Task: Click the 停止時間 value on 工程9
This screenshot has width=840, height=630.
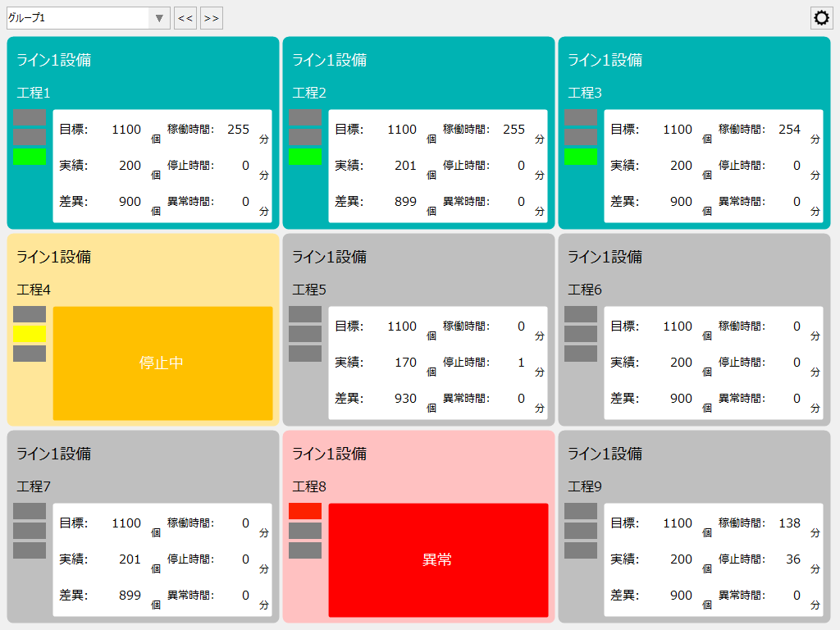Action: [793, 559]
